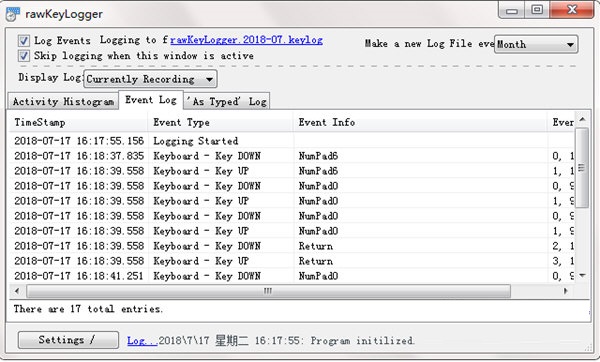Screen dimensions: 600x362
Task: Click the vertical scrollbar down arrow
Action: (x=582, y=276)
